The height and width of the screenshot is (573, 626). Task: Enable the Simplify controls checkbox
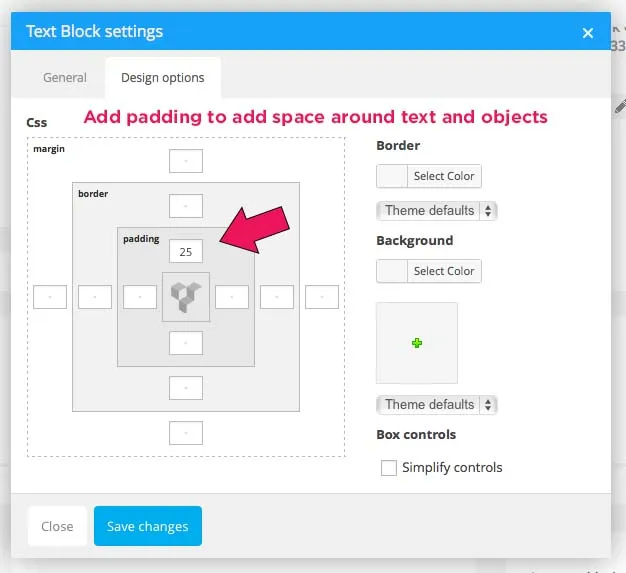(x=389, y=468)
